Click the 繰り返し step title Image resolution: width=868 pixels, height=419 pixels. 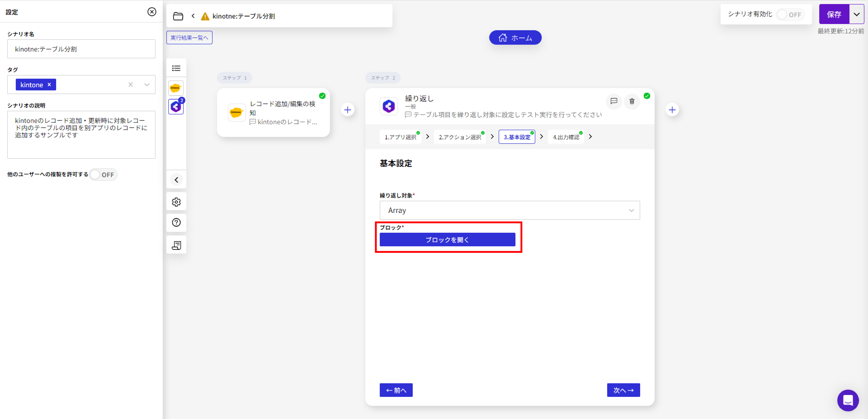click(419, 98)
